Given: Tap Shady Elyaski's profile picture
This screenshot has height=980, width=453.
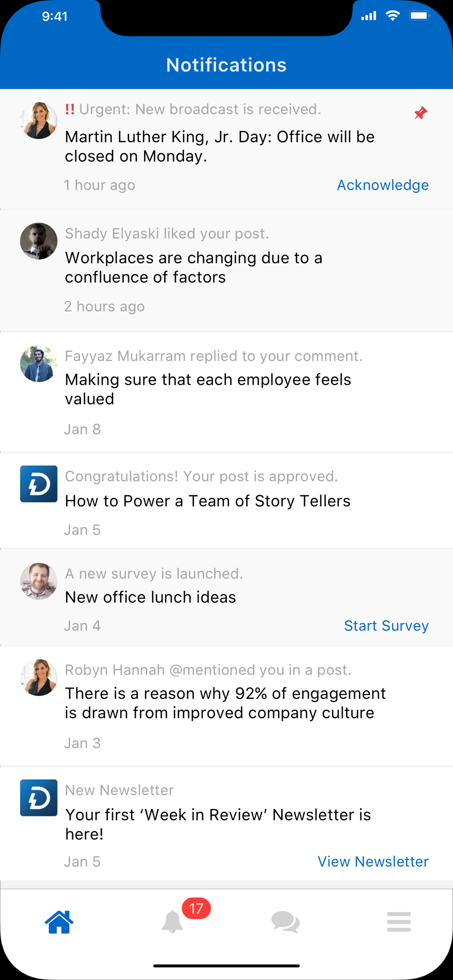Looking at the screenshot, I should pyautogui.click(x=39, y=241).
